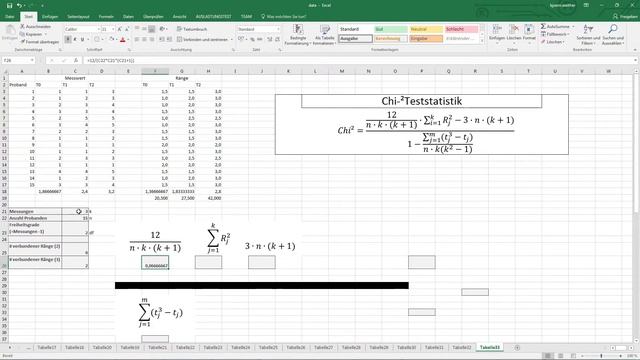Click the insert function fx icon

[76, 60]
